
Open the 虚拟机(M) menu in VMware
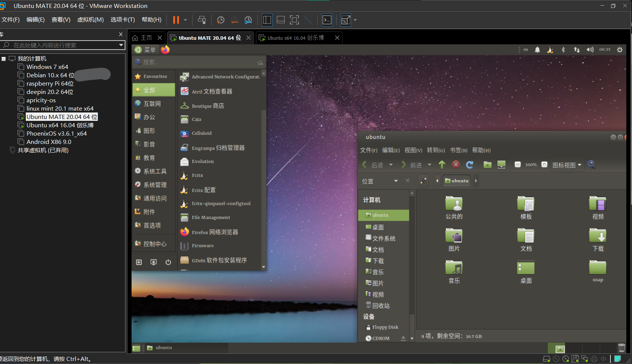[x=90, y=20]
